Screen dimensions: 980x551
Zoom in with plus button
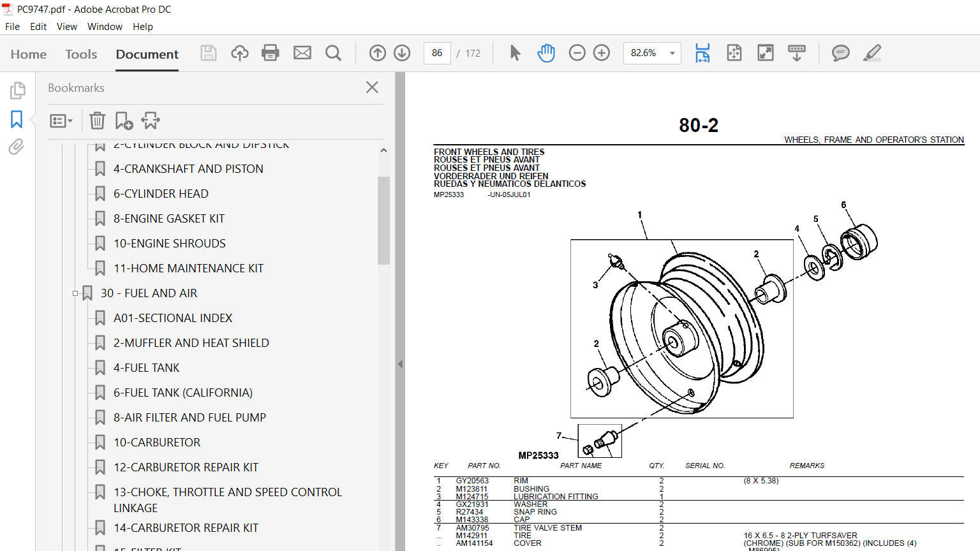point(602,53)
